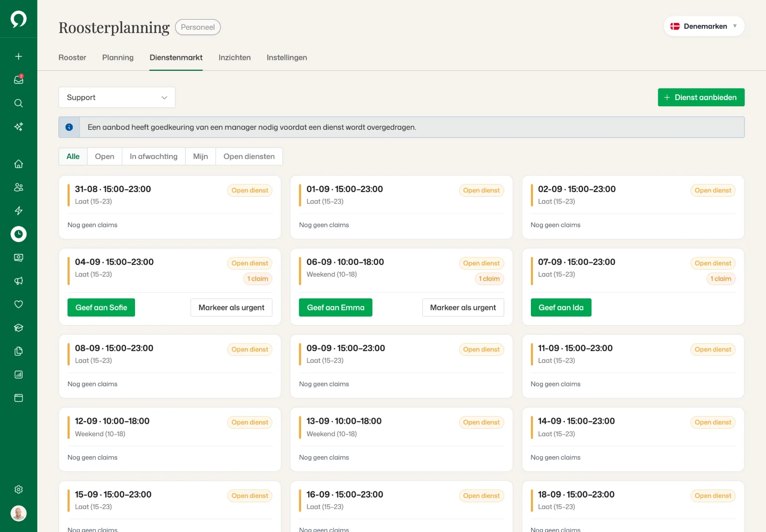Screen dimensions: 766x532
Task: Click Geef aan Sofie button
Action: click(x=101, y=307)
